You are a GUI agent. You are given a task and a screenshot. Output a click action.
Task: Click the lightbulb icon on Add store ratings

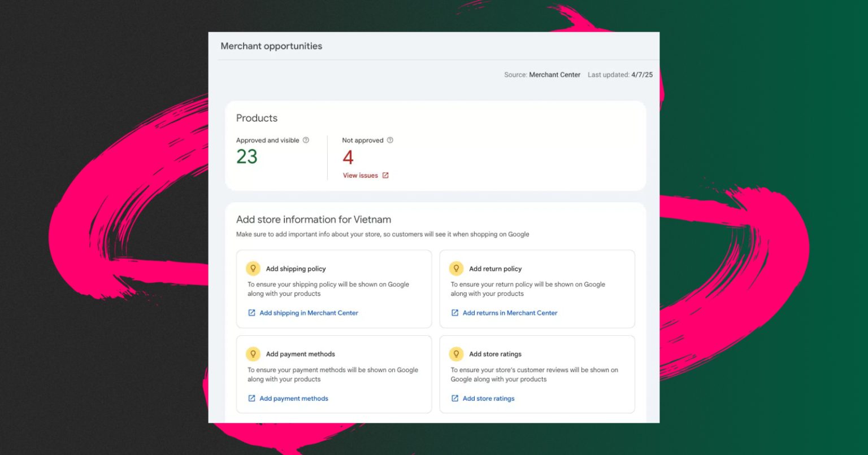pyautogui.click(x=456, y=354)
